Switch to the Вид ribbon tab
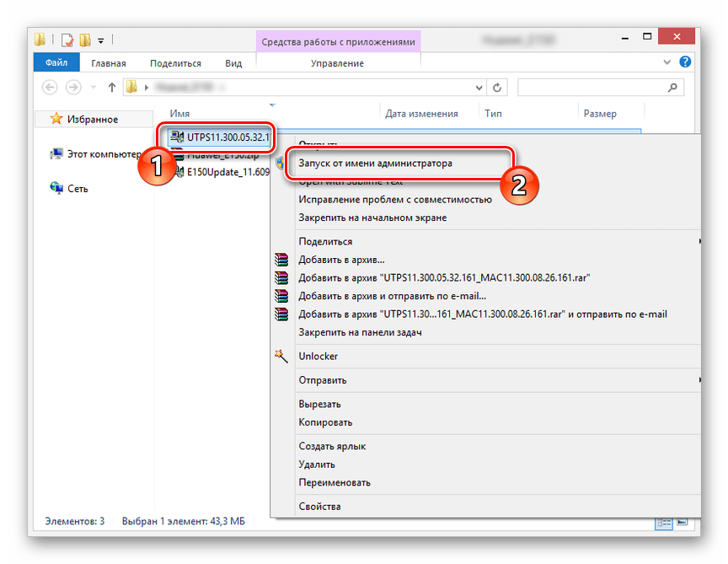Screen dimensions: 728x564 pos(233,63)
